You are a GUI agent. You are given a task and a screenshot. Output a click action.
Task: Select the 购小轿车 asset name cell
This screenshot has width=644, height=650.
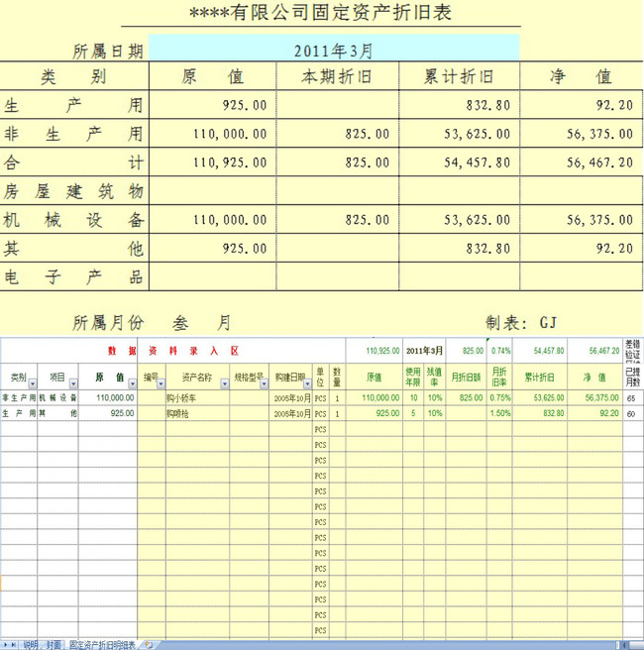[x=198, y=398]
